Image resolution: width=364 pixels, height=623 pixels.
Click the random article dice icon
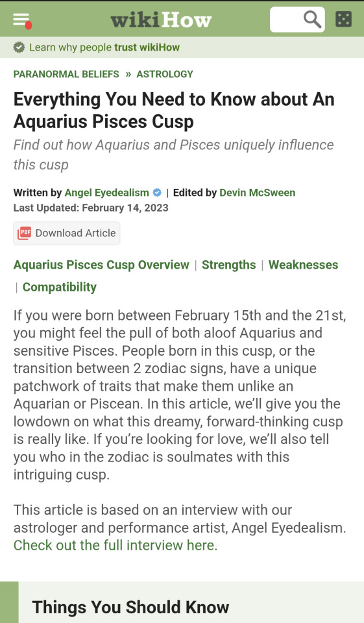pyautogui.click(x=343, y=19)
